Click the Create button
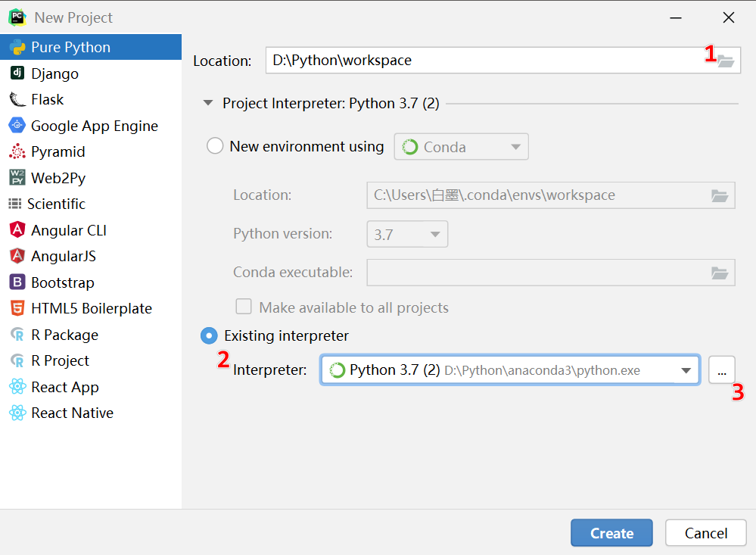Viewport: 756px width, 555px height. (611, 533)
